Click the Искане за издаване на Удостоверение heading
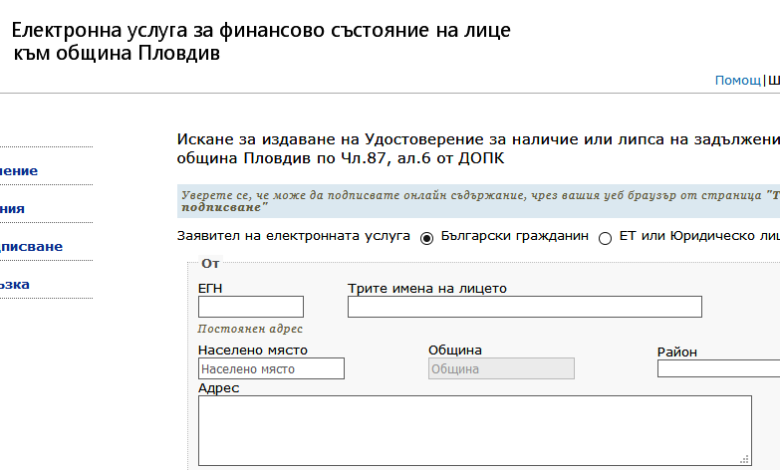Screen dimensions: 780x470 click(x=478, y=148)
